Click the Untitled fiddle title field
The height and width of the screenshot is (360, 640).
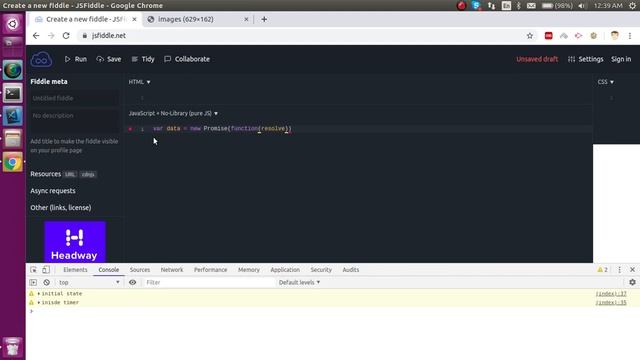[x=74, y=98]
